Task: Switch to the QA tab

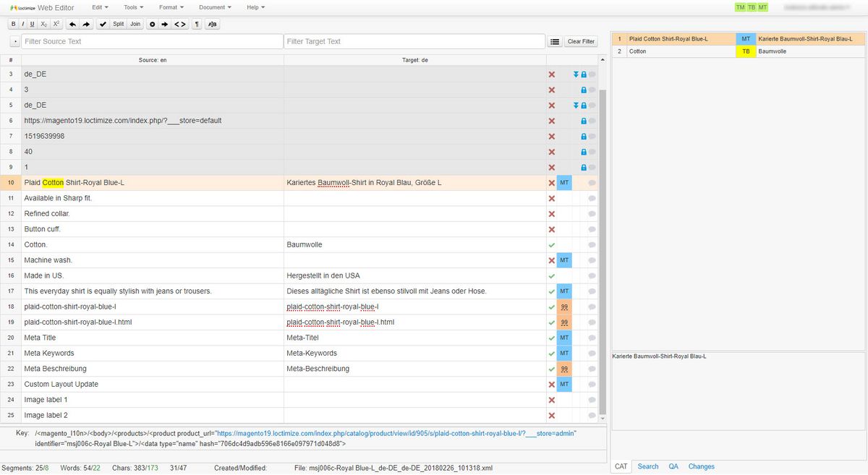Action: [673, 467]
